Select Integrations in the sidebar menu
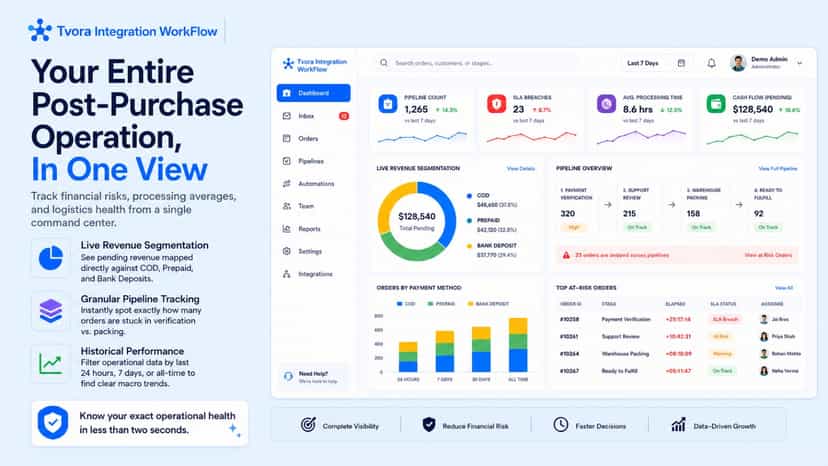 coord(314,274)
